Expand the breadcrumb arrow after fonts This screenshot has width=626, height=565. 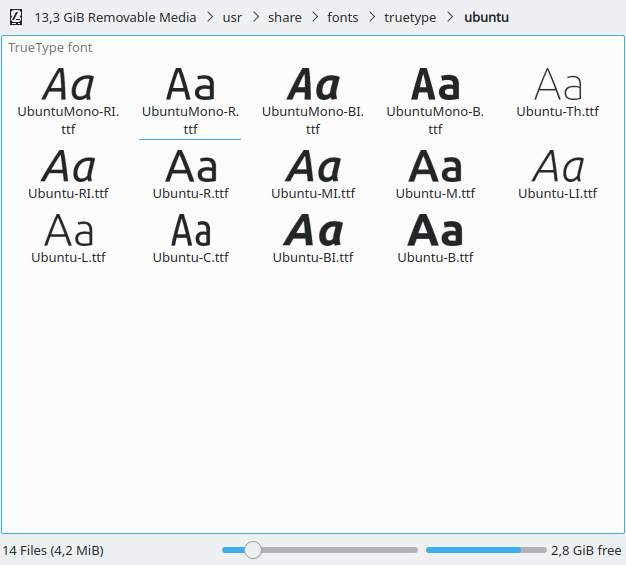click(372, 17)
